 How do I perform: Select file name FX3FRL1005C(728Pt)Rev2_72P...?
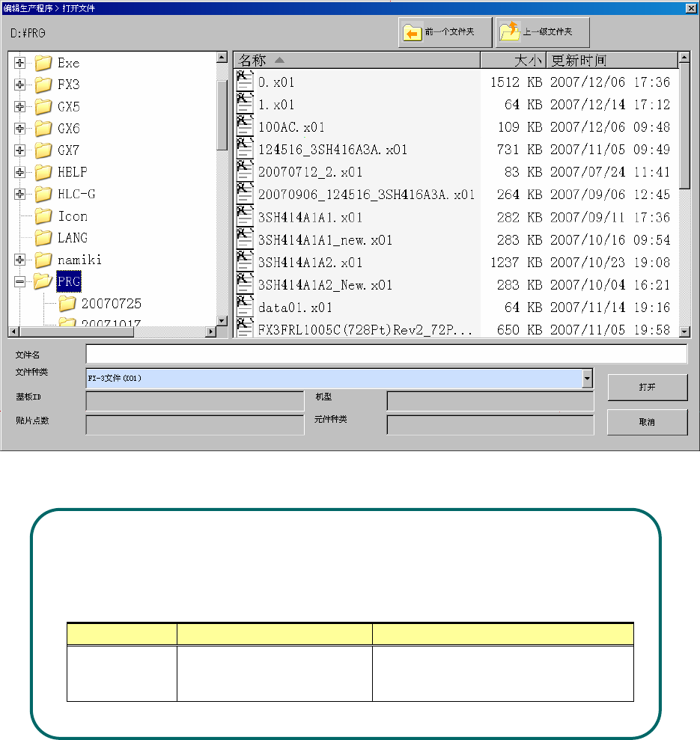pos(365,330)
